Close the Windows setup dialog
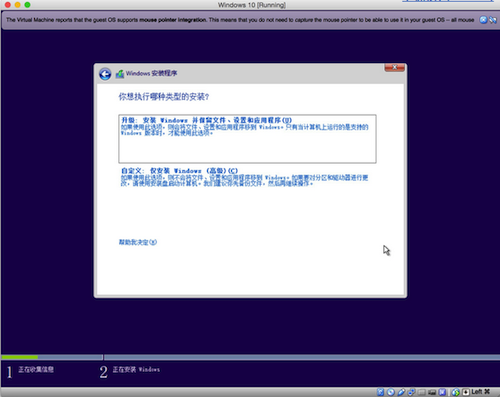The width and height of the screenshot is (500, 397). tap(394, 68)
